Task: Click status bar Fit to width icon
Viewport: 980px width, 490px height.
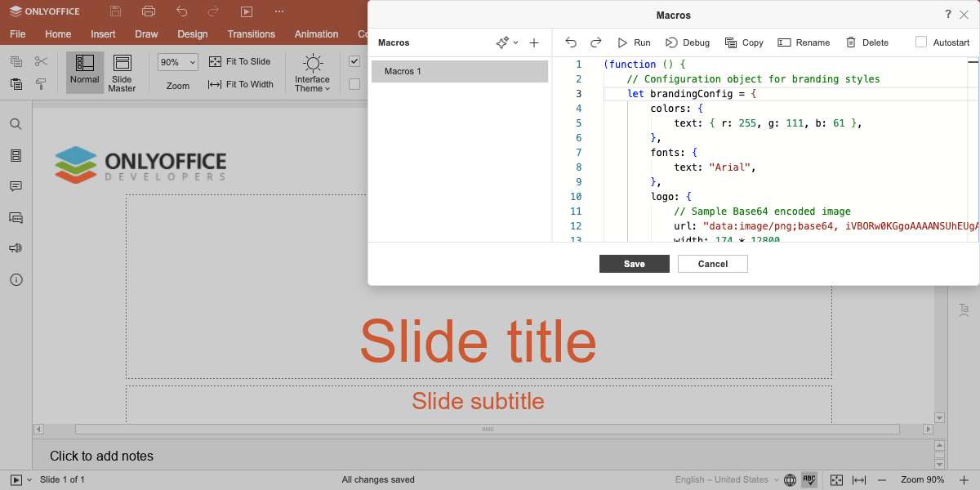Action: coord(859,480)
